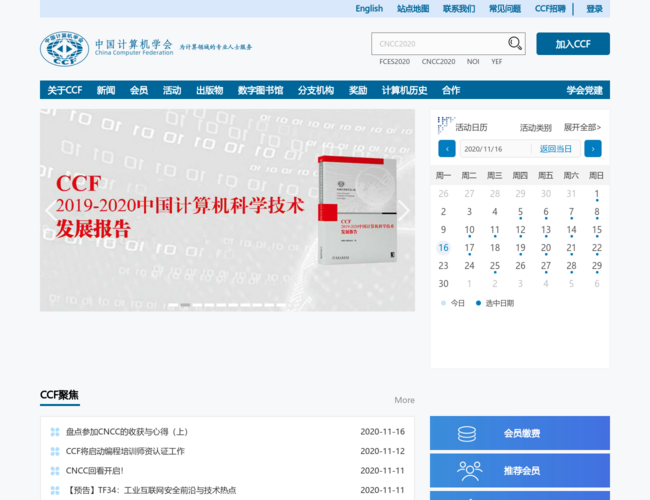Image resolution: width=650 pixels, height=500 pixels.
Task: Open article CNCC回看开启!
Action: point(95,471)
